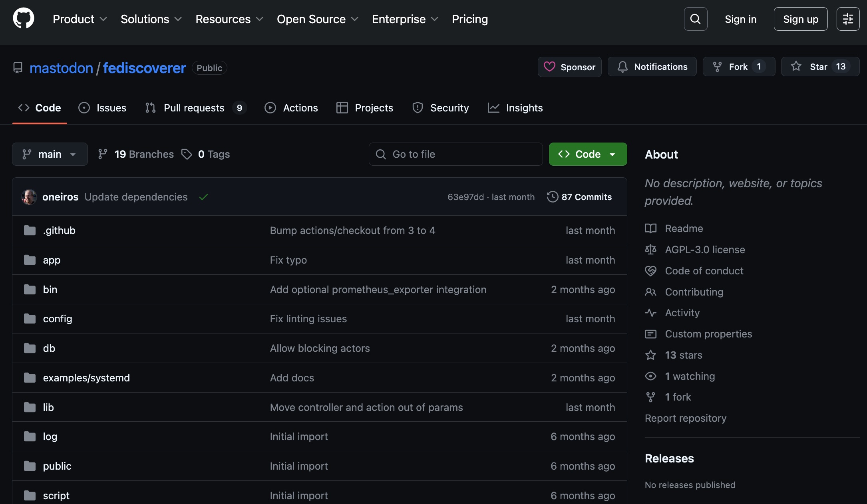Click the config folder icon
This screenshot has width=867, height=504.
pyautogui.click(x=30, y=319)
